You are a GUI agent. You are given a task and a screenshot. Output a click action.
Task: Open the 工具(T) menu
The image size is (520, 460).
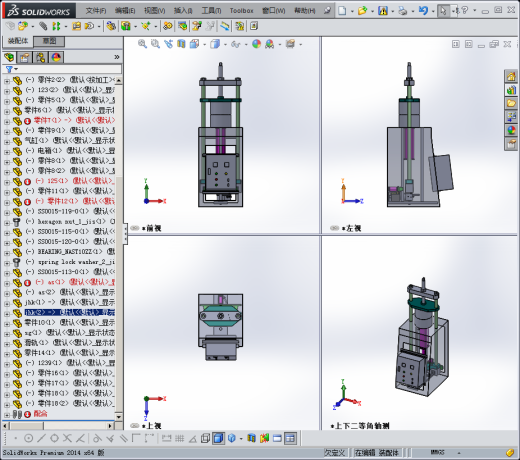pyautogui.click(x=211, y=11)
